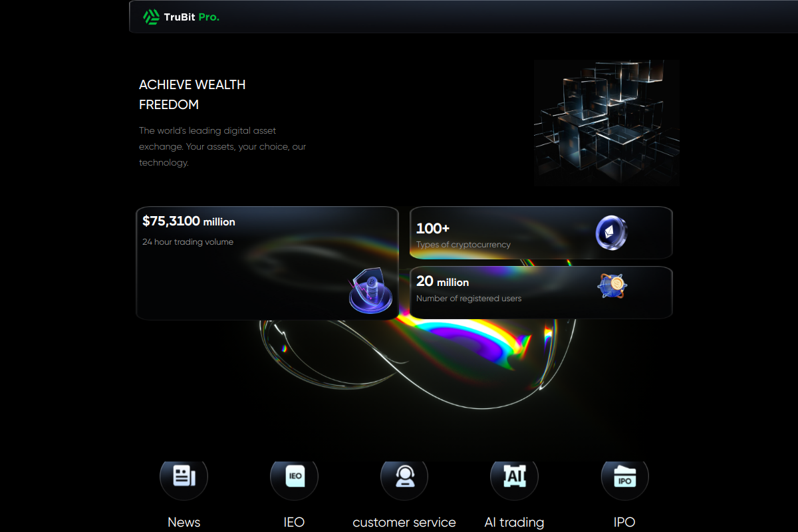The height and width of the screenshot is (532, 798).
Task: Click the shield coin stack icon
Action: pos(371,291)
